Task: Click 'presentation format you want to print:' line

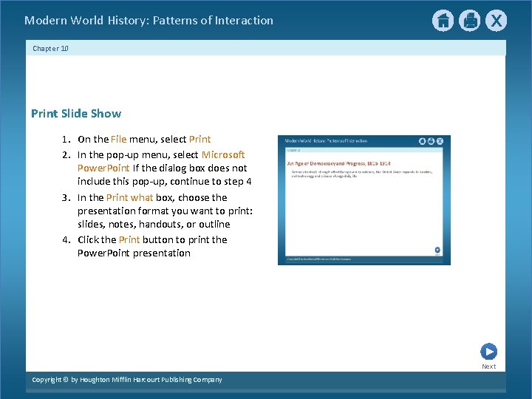Action: point(165,211)
